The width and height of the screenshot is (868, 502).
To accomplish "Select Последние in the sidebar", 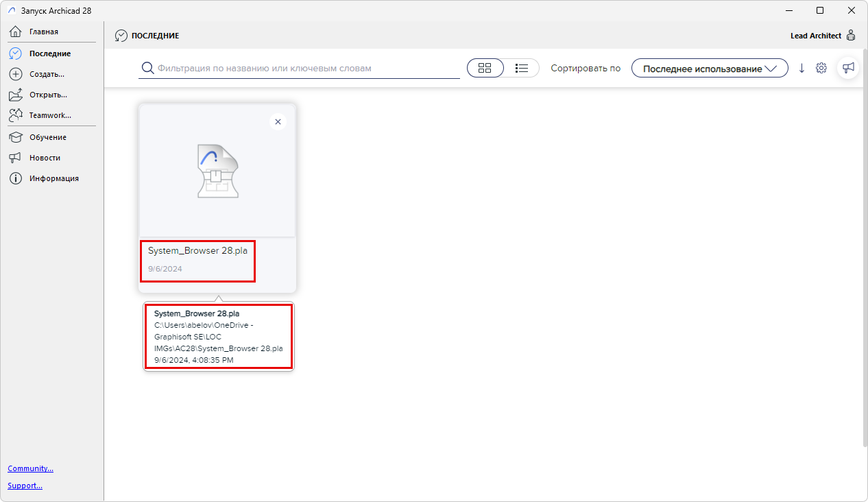I will pyautogui.click(x=51, y=53).
